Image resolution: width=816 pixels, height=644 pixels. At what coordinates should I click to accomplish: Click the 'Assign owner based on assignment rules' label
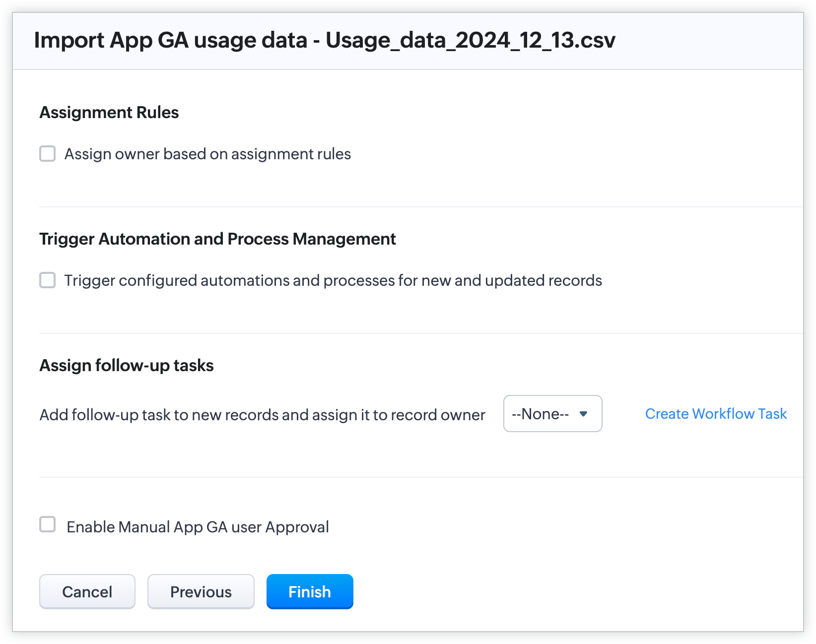207,154
